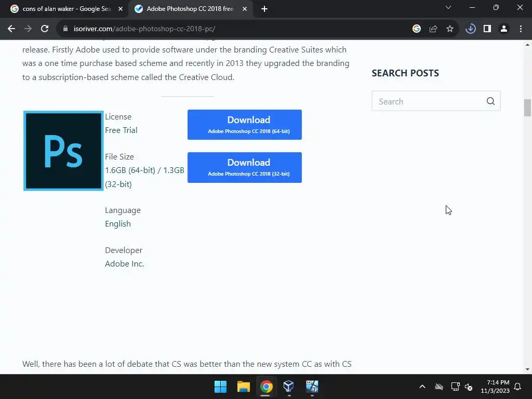Click the scrollbar down arrow
The width and height of the screenshot is (532, 399).
click(527, 369)
